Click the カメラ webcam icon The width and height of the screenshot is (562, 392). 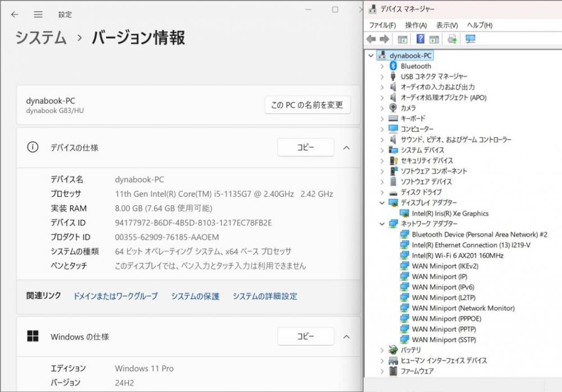point(393,108)
